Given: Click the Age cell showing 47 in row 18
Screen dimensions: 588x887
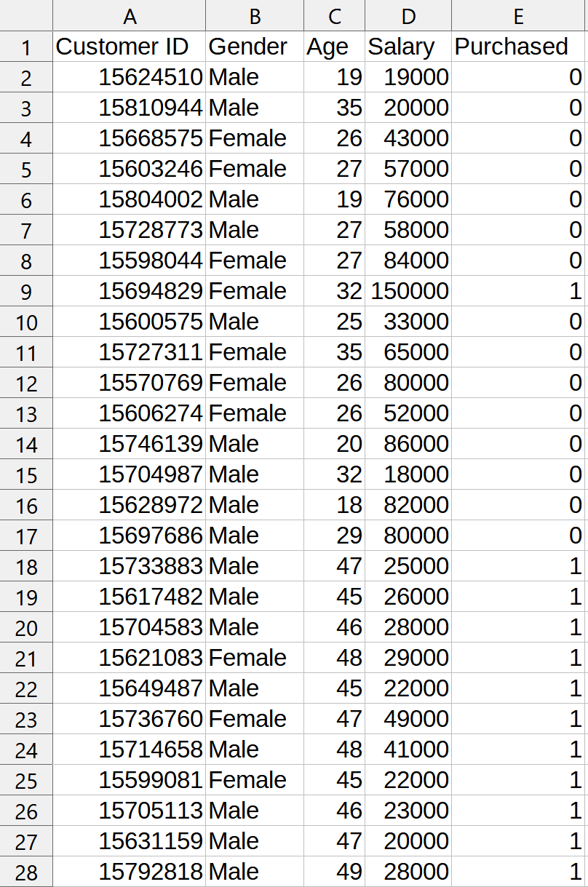Looking at the screenshot, I should (333, 565).
